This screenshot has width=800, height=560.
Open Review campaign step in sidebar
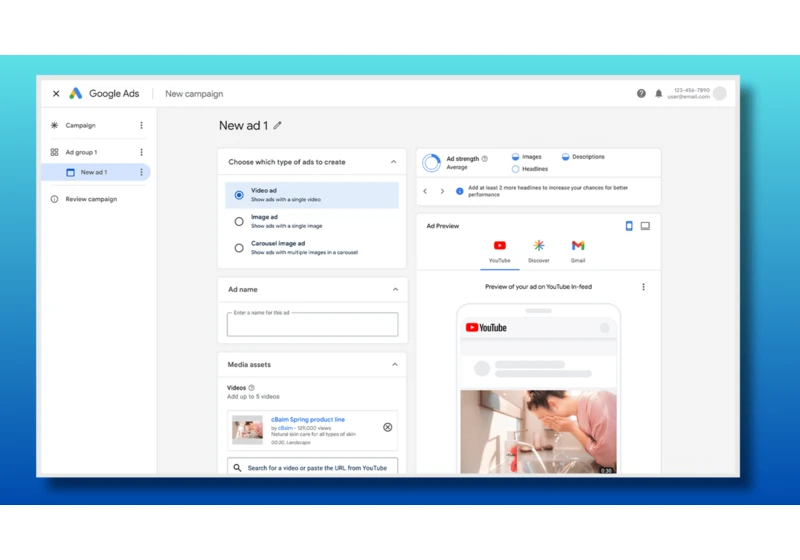point(91,199)
